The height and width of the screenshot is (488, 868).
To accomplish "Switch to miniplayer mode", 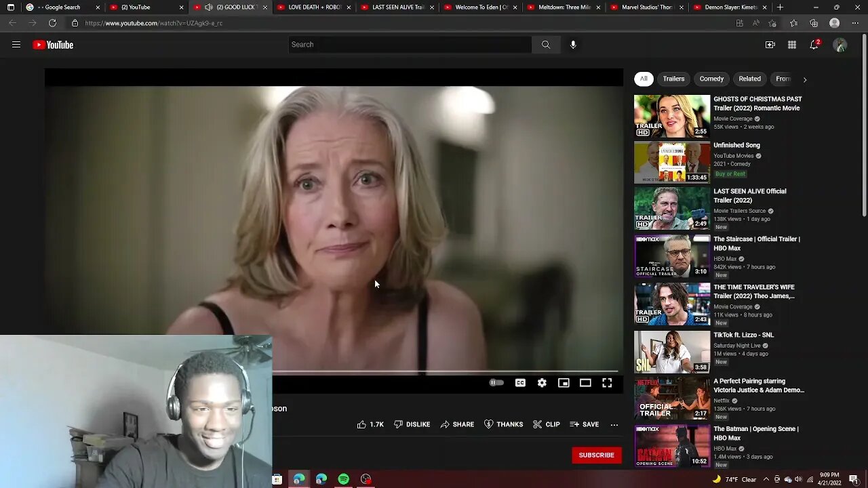I will (x=564, y=383).
